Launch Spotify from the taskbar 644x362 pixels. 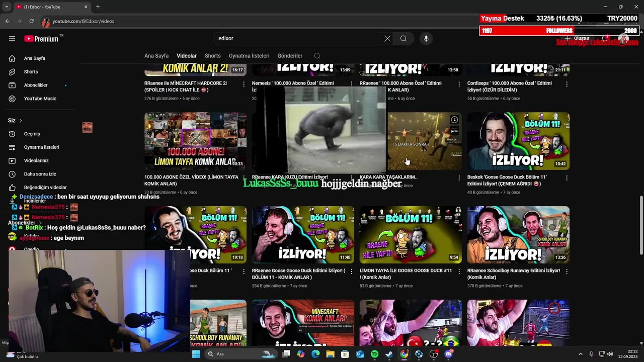tap(374, 354)
